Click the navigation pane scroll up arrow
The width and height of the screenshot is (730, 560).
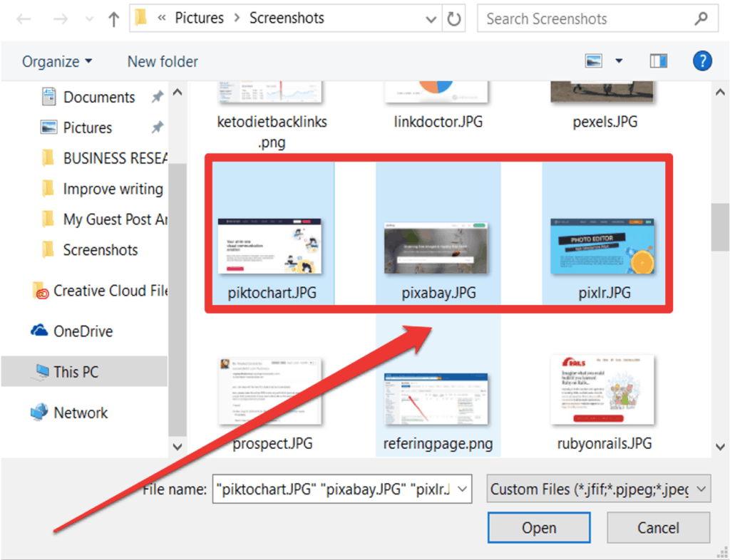point(178,92)
